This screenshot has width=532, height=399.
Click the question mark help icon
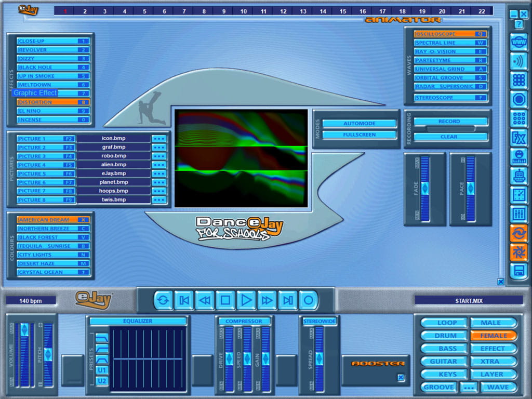pyautogui.click(x=518, y=24)
